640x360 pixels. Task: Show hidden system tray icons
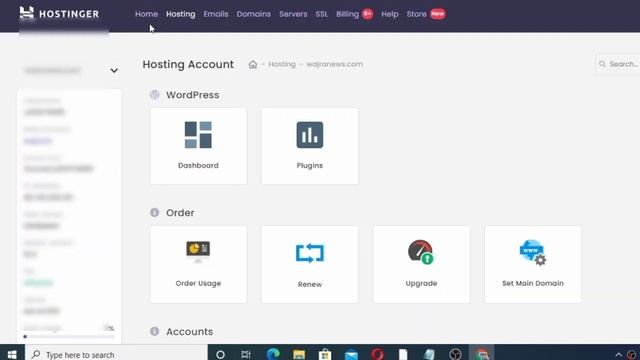pyautogui.click(x=618, y=355)
